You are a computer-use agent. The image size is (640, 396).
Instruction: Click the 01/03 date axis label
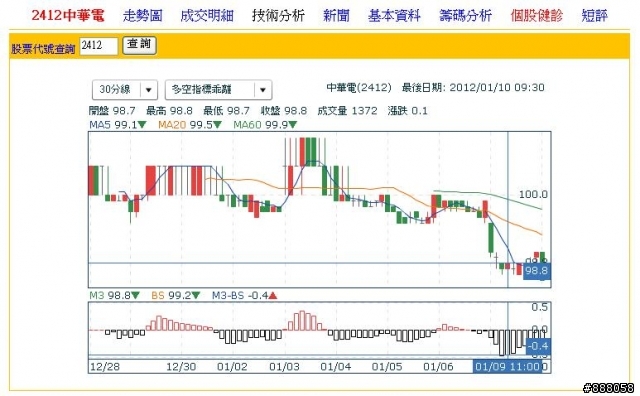coord(284,367)
